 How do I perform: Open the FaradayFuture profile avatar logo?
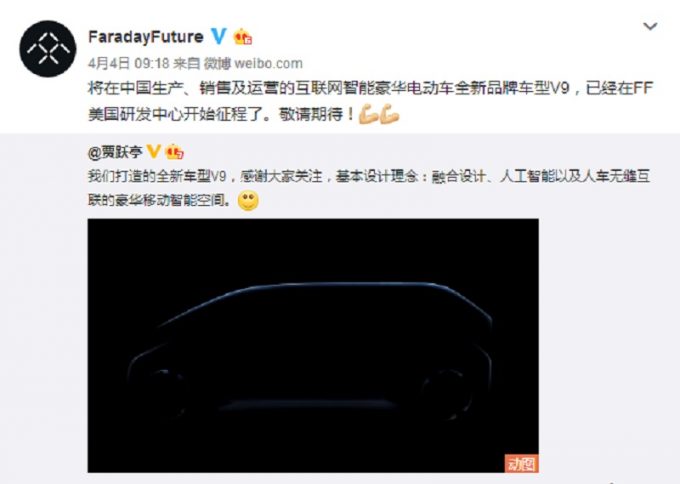[x=48, y=49]
